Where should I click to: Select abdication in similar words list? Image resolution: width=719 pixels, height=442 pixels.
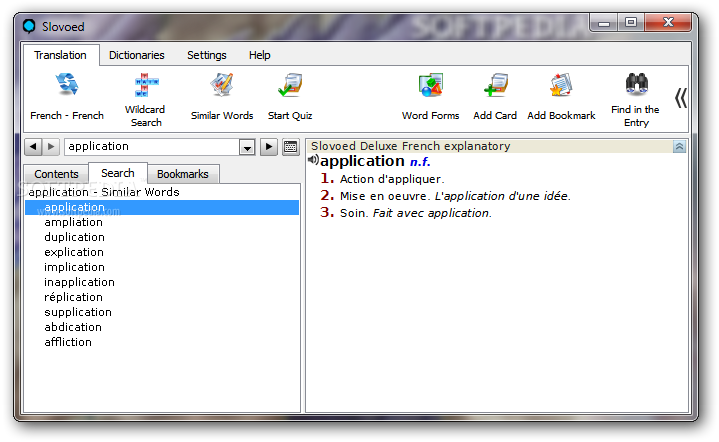[73, 327]
